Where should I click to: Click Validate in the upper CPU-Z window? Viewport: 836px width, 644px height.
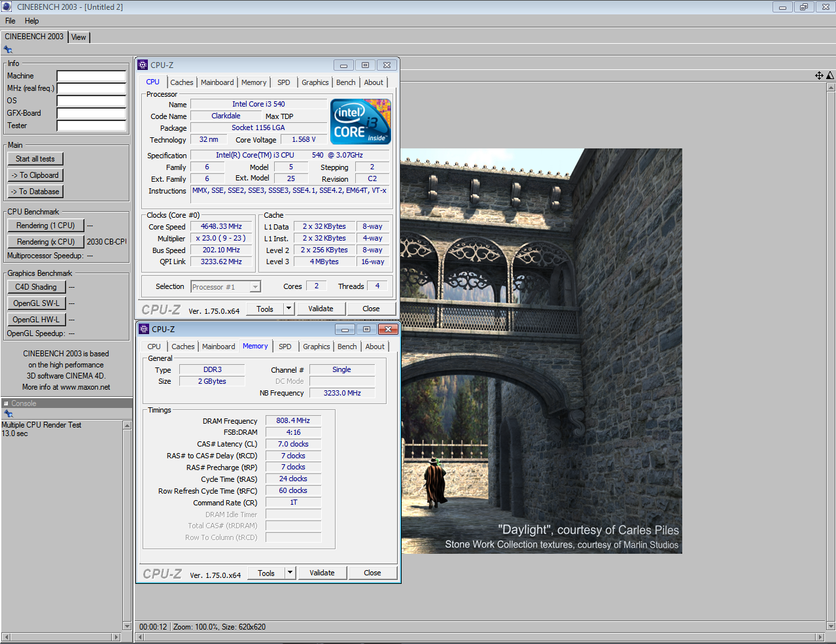(x=321, y=309)
